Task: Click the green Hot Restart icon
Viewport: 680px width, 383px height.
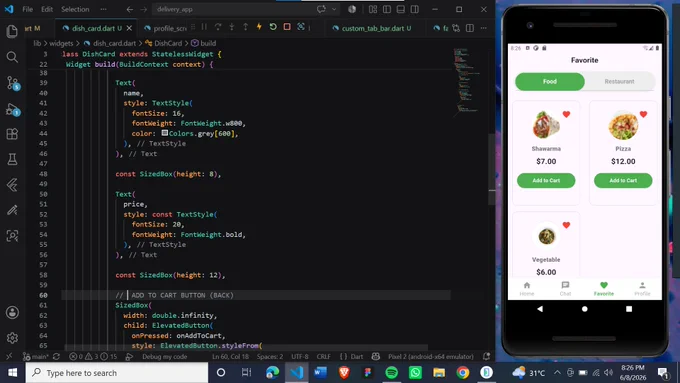Action: [x=273, y=27]
